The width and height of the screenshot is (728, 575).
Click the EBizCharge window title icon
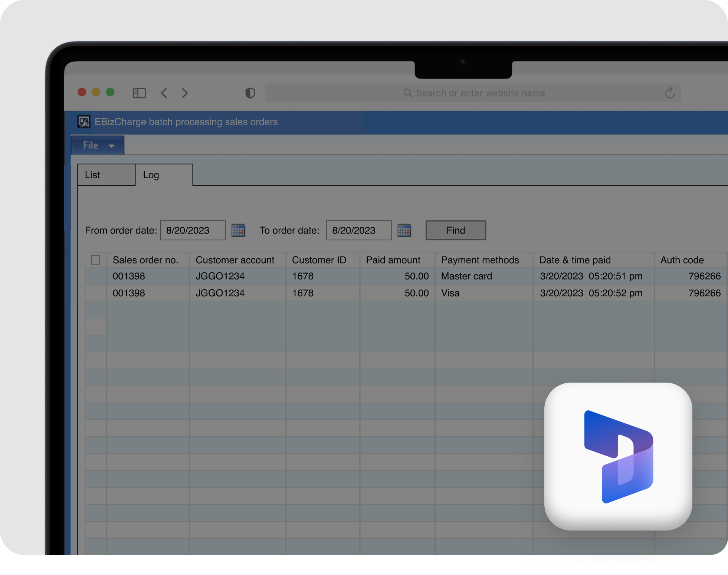pos(84,122)
